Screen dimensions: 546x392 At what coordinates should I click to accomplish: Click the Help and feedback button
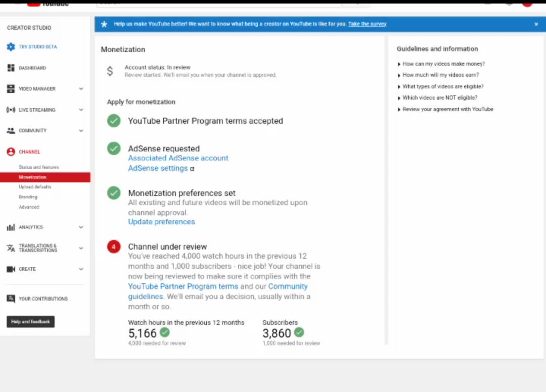point(31,322)
